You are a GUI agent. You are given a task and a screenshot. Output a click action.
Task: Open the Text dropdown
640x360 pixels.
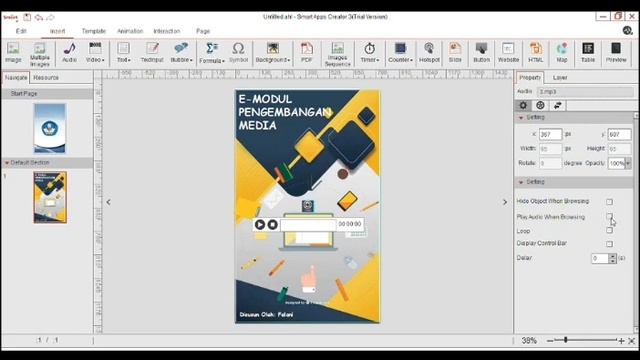click(124, 53)
